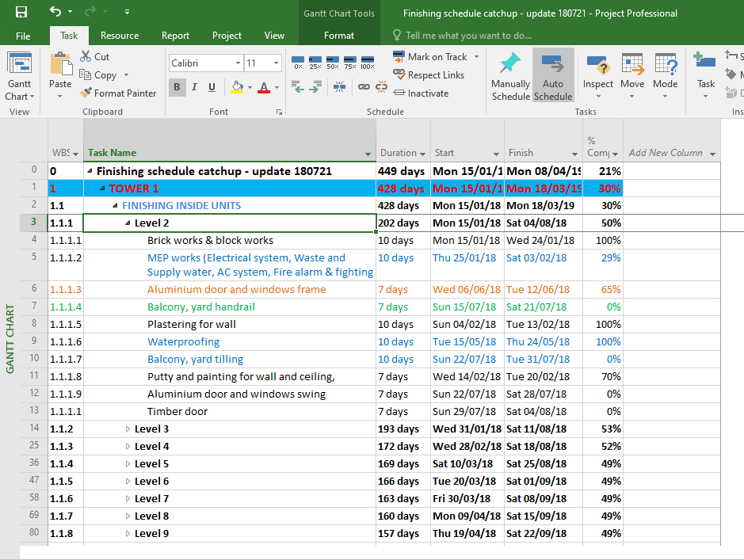Click the 50% complete progress icon
This screenshot has height=560, width=744.
tap(333, 62)
